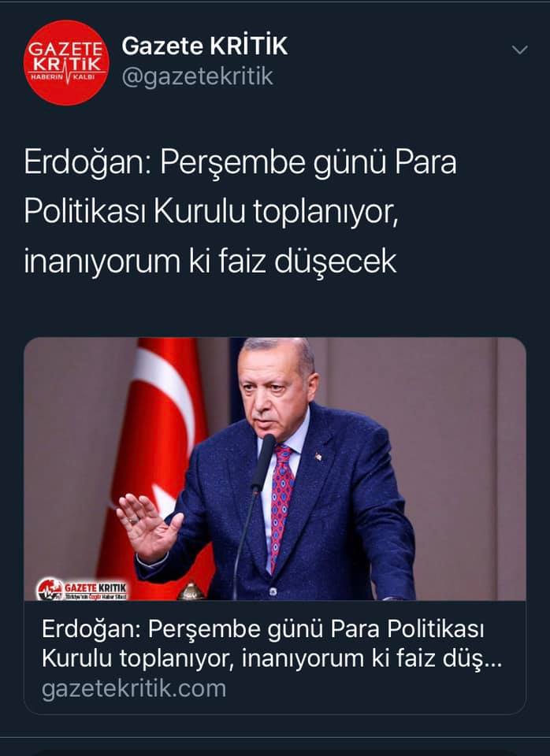Open the tweet text about Para Politikası Kurulu
Viewport: 550px width, 756px height.
pos(240,212)
